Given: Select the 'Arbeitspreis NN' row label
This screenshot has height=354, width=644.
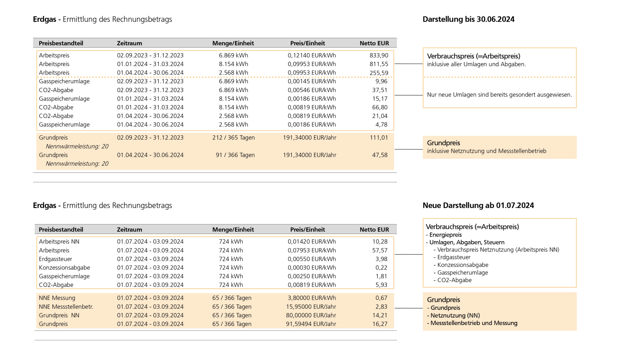Looking at the screenshot, I should pyautogui.click(x=59, y=242).
